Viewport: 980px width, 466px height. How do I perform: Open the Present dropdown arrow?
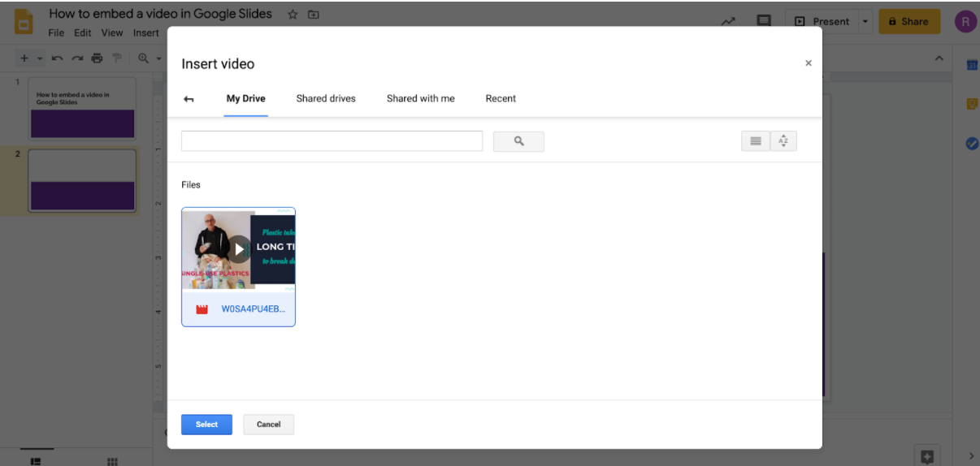click(x=865, y=22)
